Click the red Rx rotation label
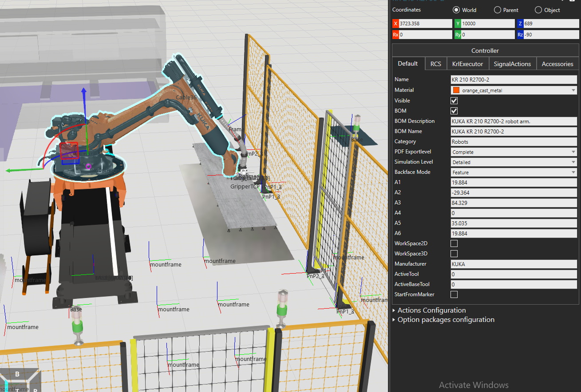The width and height of the screenshot is (581, 392). (x=395, y=35)
